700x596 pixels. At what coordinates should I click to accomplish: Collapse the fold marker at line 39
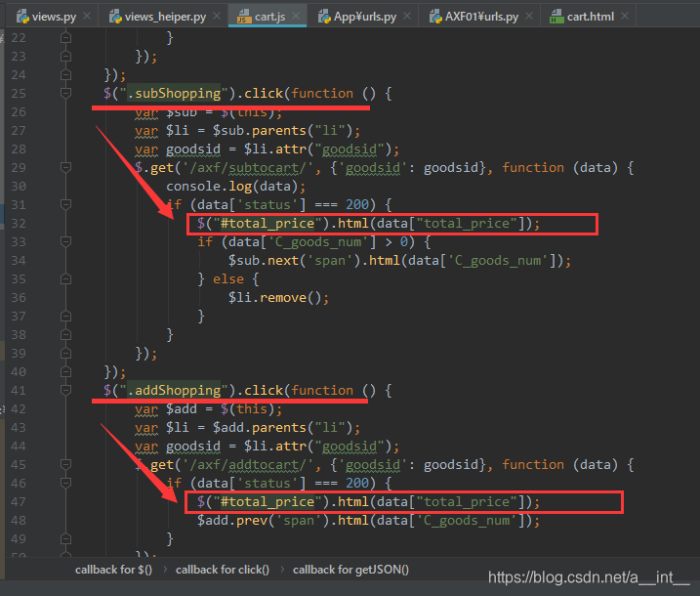(65, 354)
